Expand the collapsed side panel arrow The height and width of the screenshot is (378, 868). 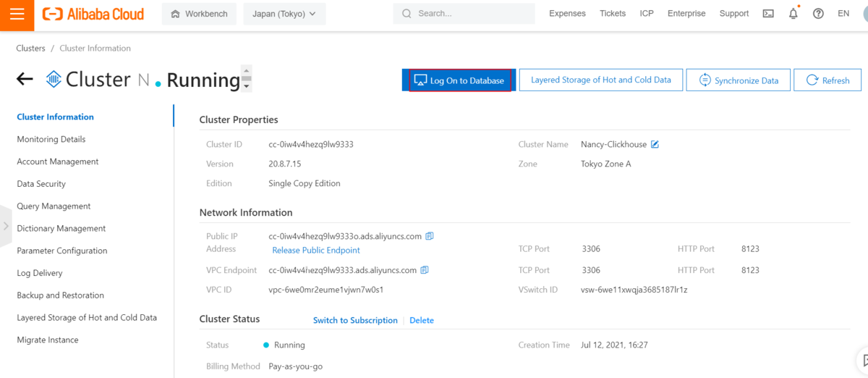click(x=6, y=227)
